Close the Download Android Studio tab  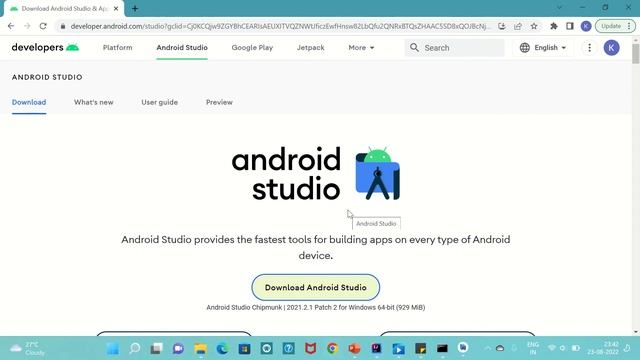tap(116, 9)
